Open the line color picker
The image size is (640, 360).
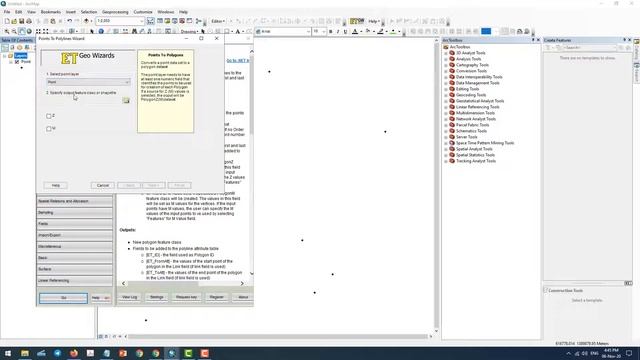[x=382, y=31]
